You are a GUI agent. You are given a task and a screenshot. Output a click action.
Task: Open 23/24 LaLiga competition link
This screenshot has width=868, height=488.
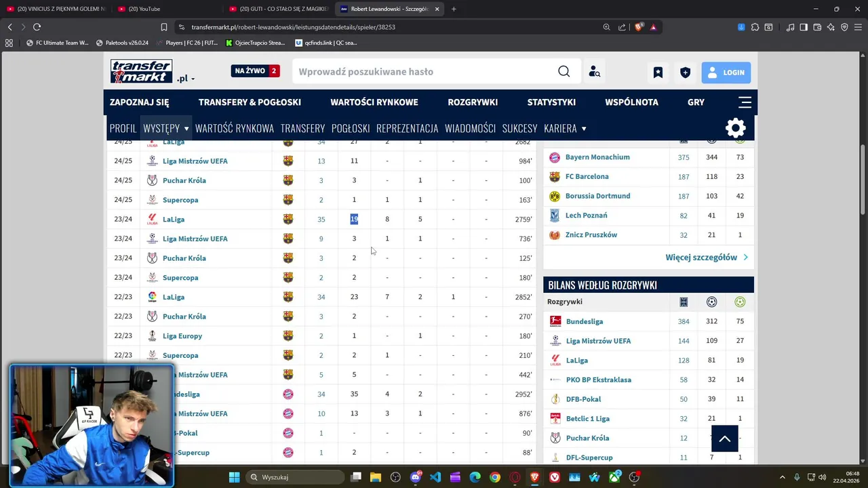point(174,220)
